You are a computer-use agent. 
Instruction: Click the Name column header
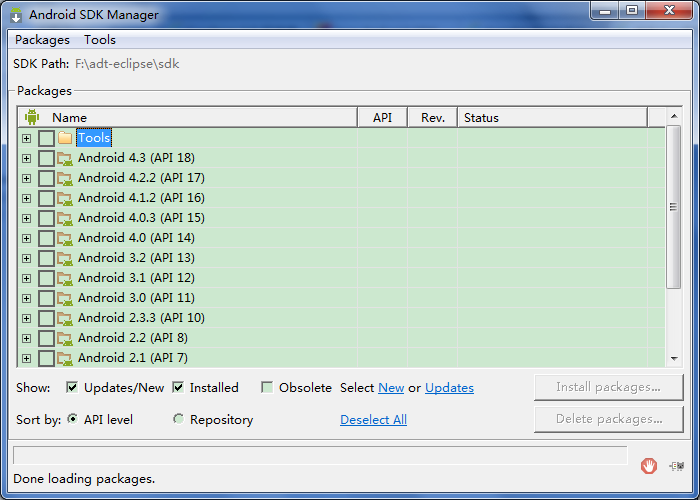pos(188,117)
